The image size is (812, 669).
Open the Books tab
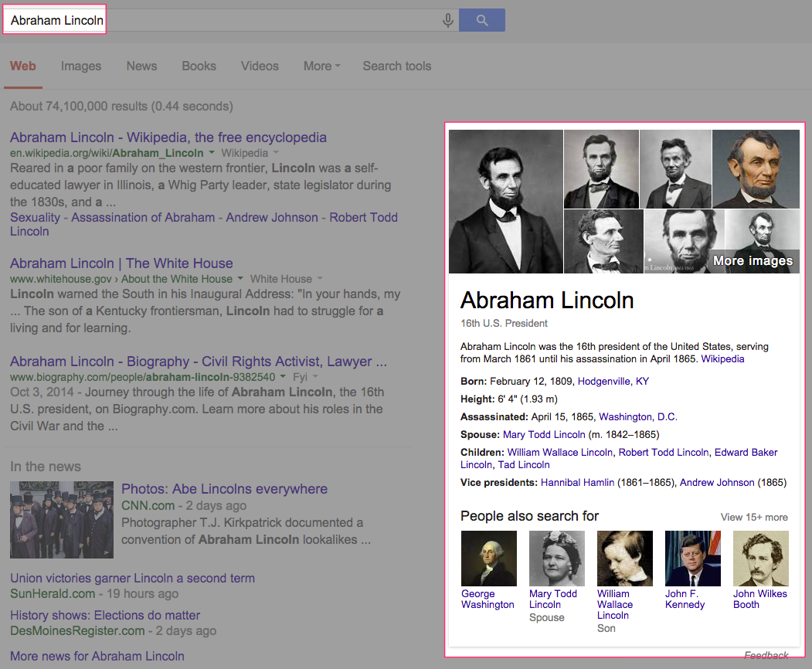(199, 66)
